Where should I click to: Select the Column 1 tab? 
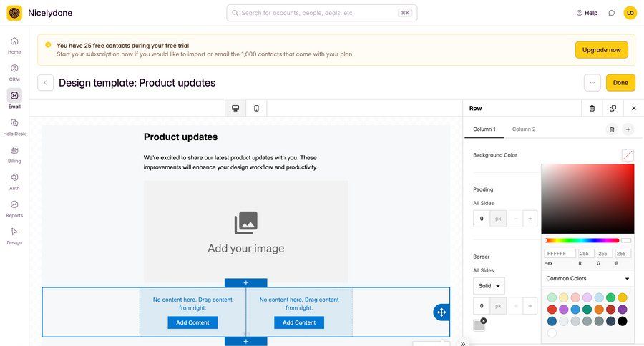(x=484, y=129)
